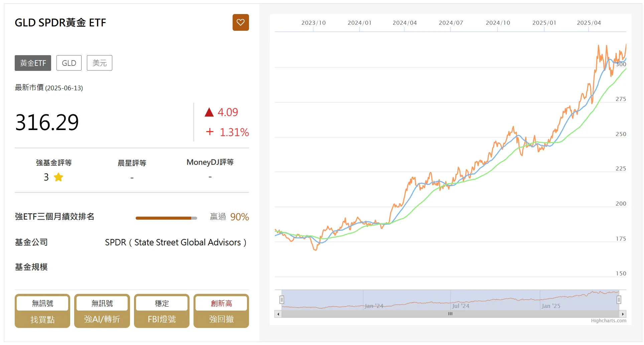Click the navigator left scroll arrow

pos(278,314)
